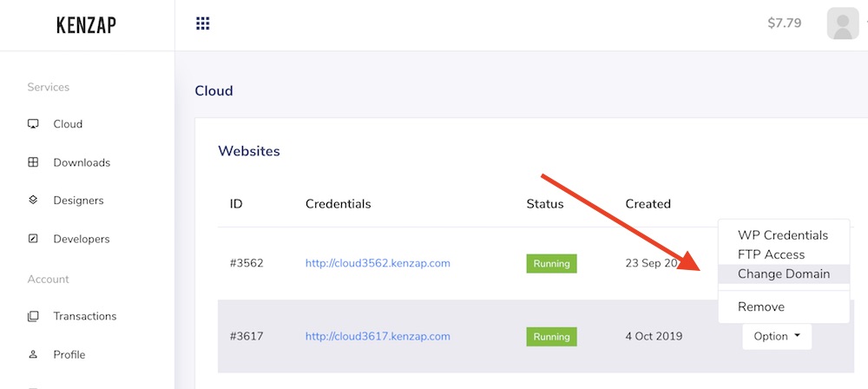Open the apps grid icon
868x389 pixels.
[x=202, y=23]
